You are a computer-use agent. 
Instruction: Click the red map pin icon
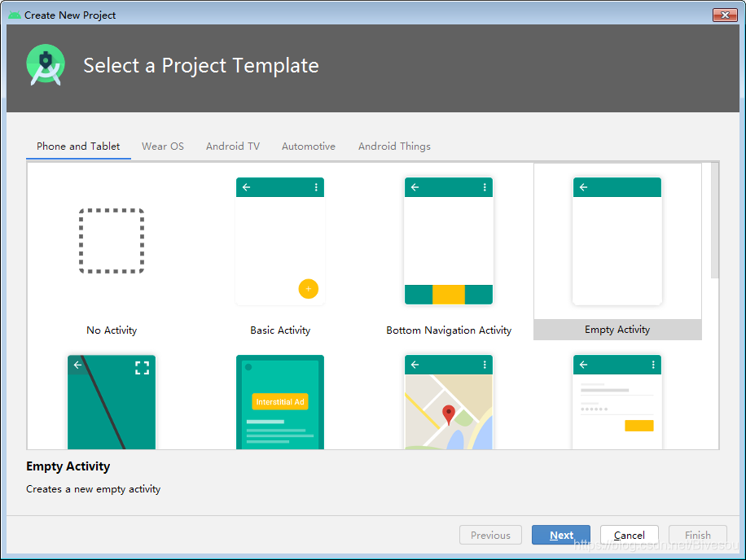pos(449,414)
